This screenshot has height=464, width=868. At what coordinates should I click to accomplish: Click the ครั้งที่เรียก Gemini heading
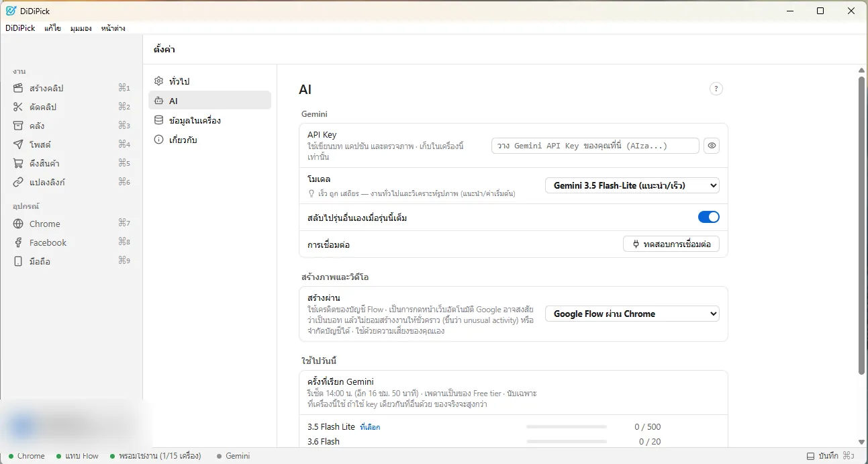point(340,382)
